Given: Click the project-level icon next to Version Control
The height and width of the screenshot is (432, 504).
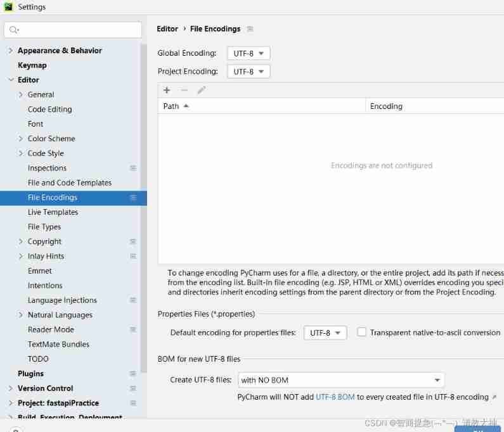Looking at the screenshot, I should pyautogui.click(x=133, y=388).
